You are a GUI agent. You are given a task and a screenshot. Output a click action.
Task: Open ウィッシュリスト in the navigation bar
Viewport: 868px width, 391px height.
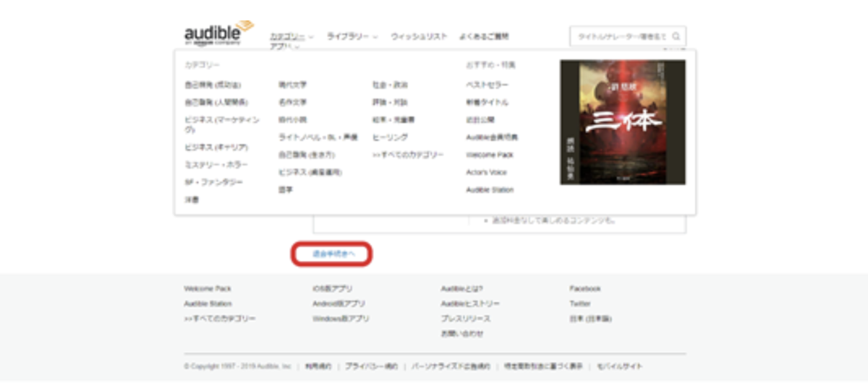coord(419,36)
